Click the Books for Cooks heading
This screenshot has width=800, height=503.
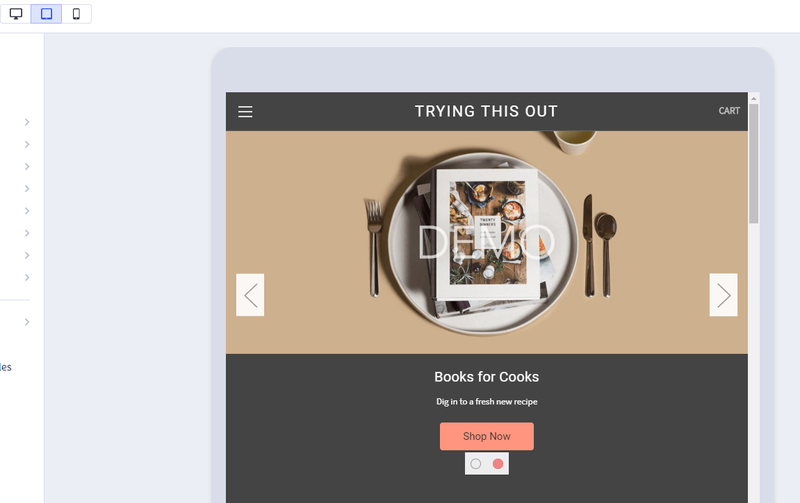pos(487,377)
